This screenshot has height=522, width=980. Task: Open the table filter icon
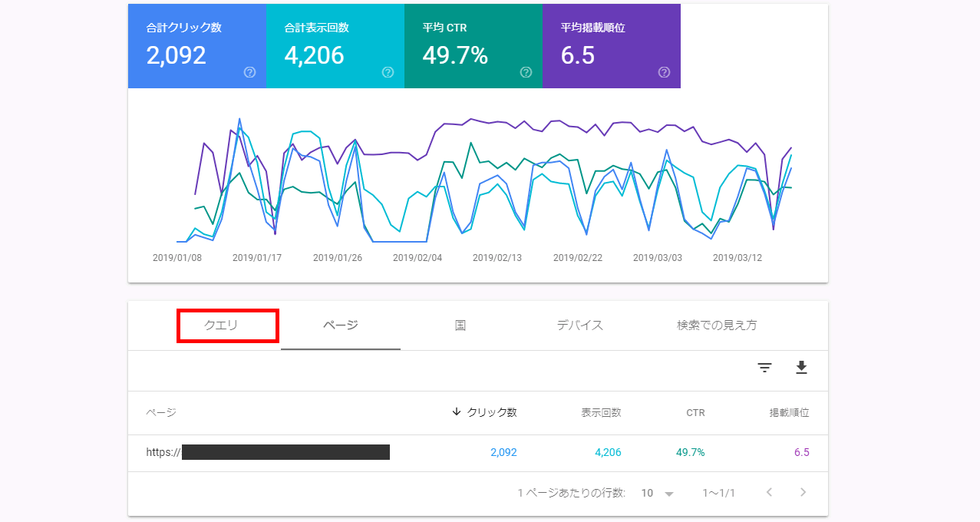pos(764,368)
